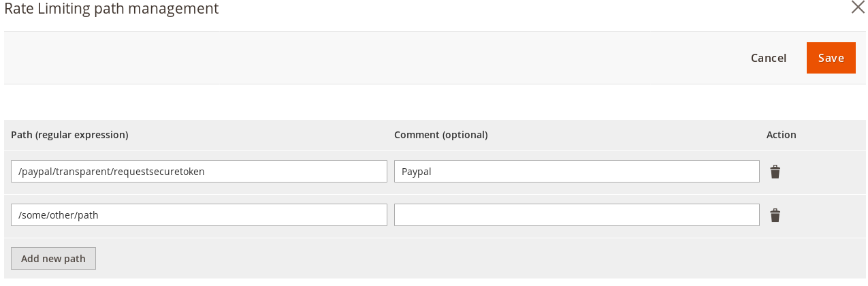Screen dimensions: 868x286
Task: Cancel the path management changes
Action: click(x=768, y=58)
